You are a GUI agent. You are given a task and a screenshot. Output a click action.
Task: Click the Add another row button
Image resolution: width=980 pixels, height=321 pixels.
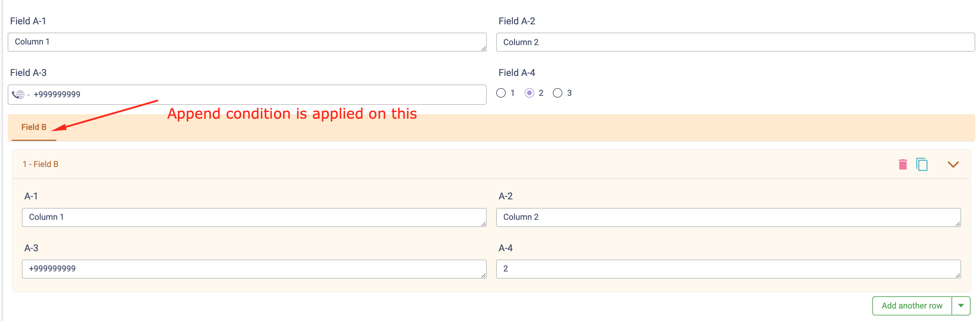(x=912, y=306)
